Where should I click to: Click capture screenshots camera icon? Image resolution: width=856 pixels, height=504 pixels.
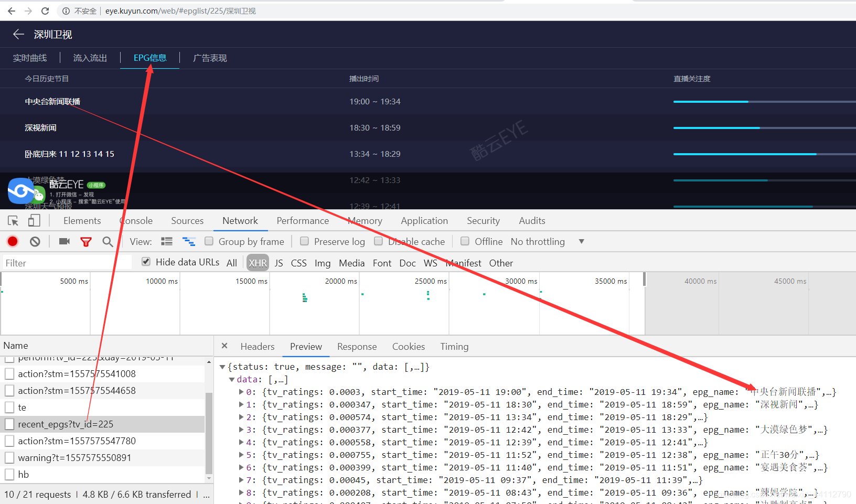pyautogui.click(x=65, y=241)
